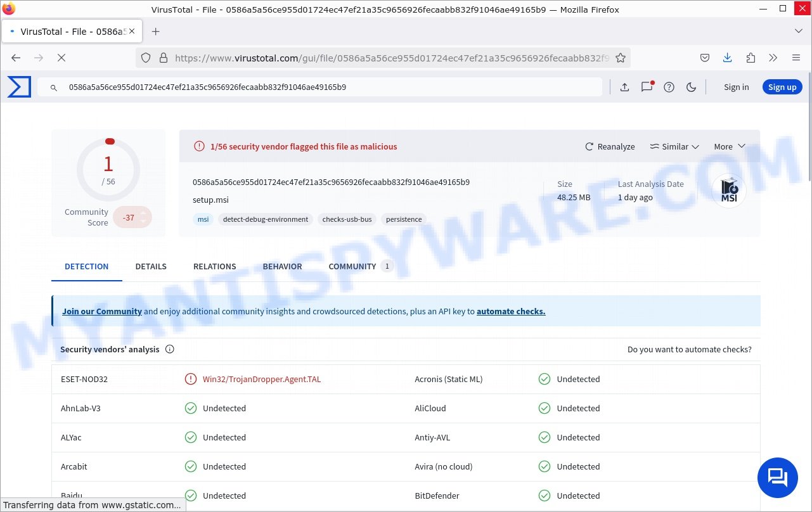
Task: Open the Firefox hamburger application menu
Action: point(796,58)
